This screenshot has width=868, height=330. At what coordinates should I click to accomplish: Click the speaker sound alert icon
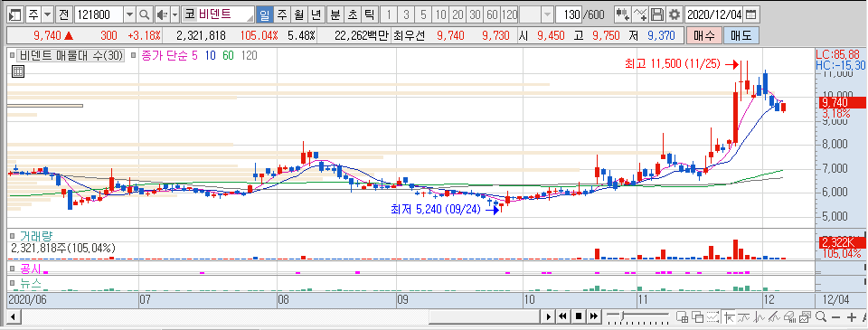pos(162,14)
